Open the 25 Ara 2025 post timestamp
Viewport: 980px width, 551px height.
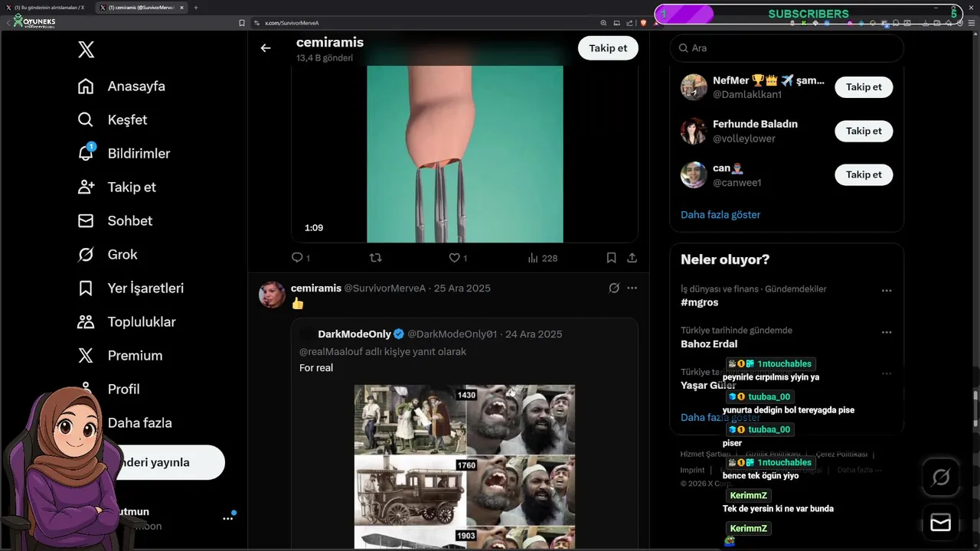pos(462,288)
